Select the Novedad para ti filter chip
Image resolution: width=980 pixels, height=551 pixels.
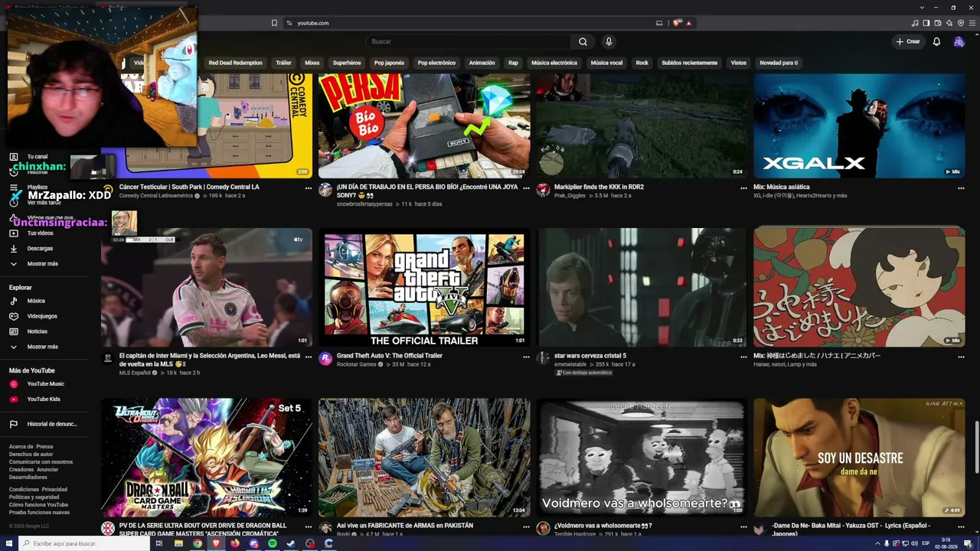779,63
